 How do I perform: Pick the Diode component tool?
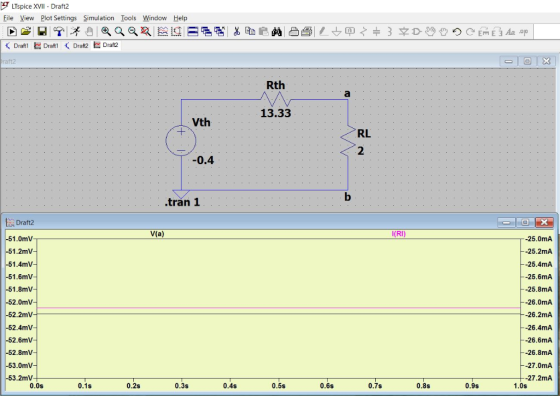404,32
